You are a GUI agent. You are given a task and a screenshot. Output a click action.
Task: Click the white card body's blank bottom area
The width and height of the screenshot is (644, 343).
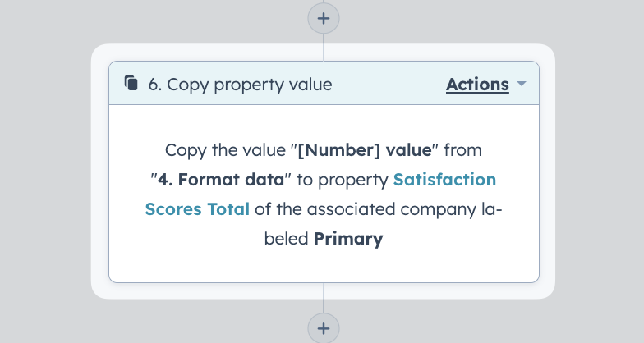pos(324,266)
